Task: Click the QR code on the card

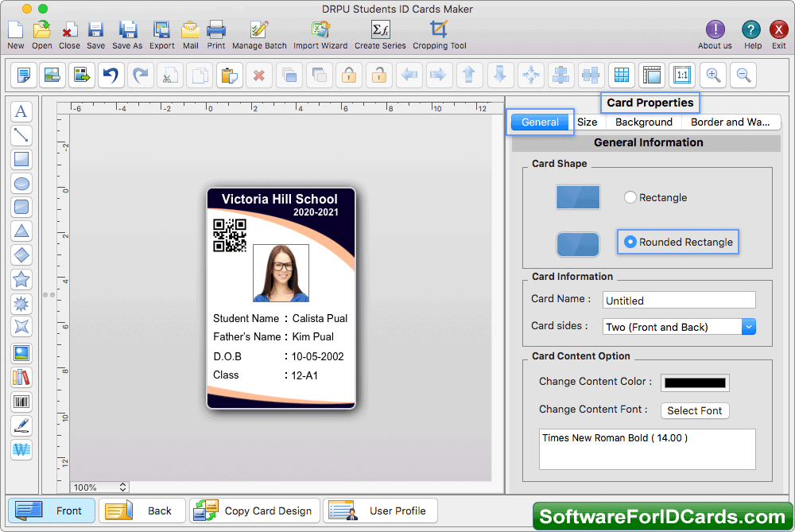Action: (x=230, y=235)
